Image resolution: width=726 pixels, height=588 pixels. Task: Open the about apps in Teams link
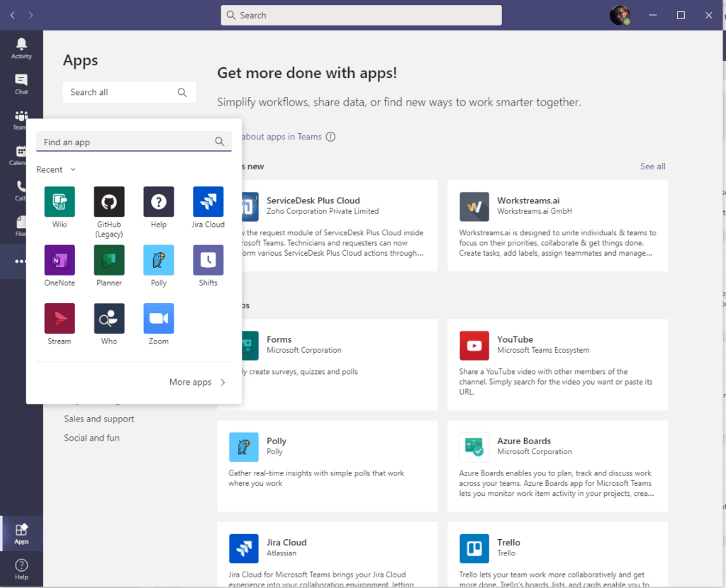coord(281,137)
